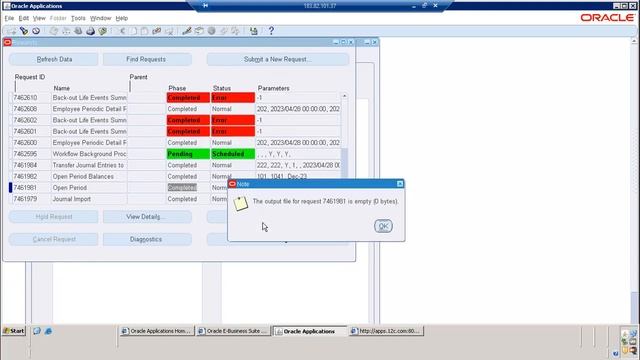Click the Paste toolbar icon
The image size is (640, 360).
[x=144, y=31]
